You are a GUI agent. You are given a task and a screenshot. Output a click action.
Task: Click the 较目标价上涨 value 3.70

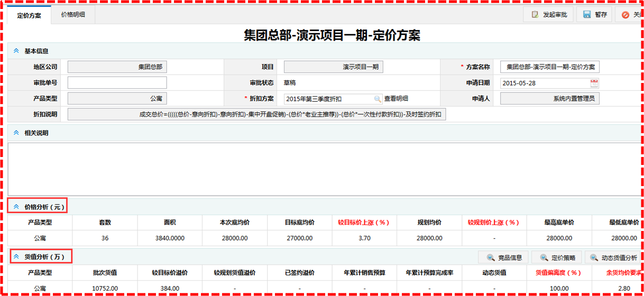click(364, 238)
